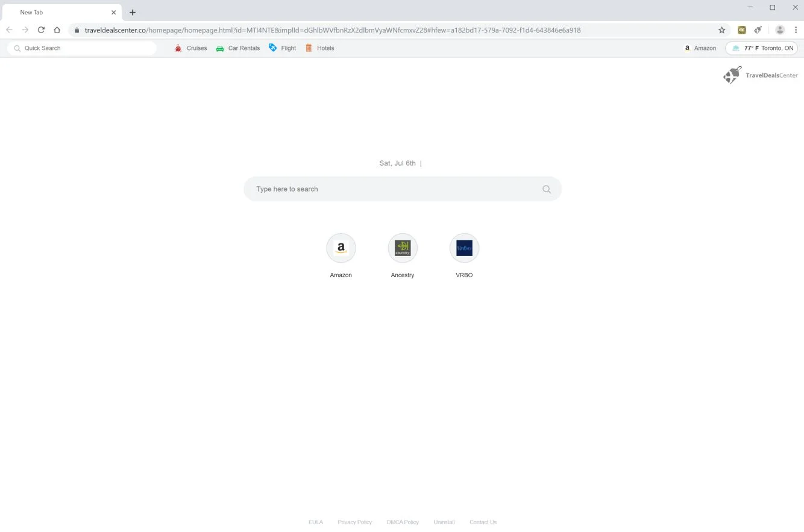
Task: Click the address bar URL
Action: pos(333,30)
